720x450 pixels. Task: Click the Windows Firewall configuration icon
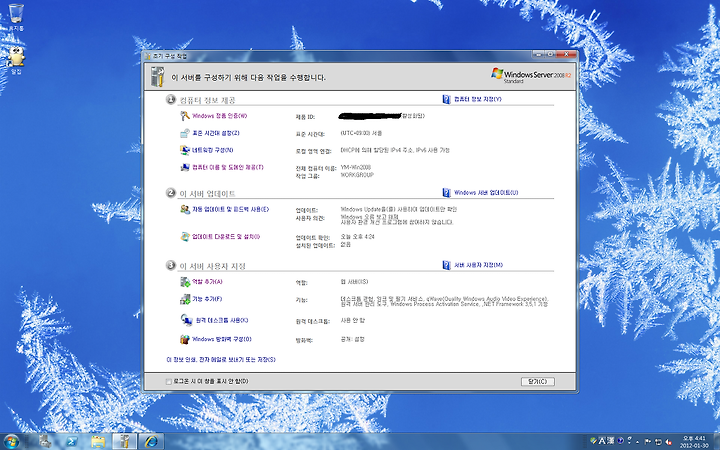[x=185, y=339]
